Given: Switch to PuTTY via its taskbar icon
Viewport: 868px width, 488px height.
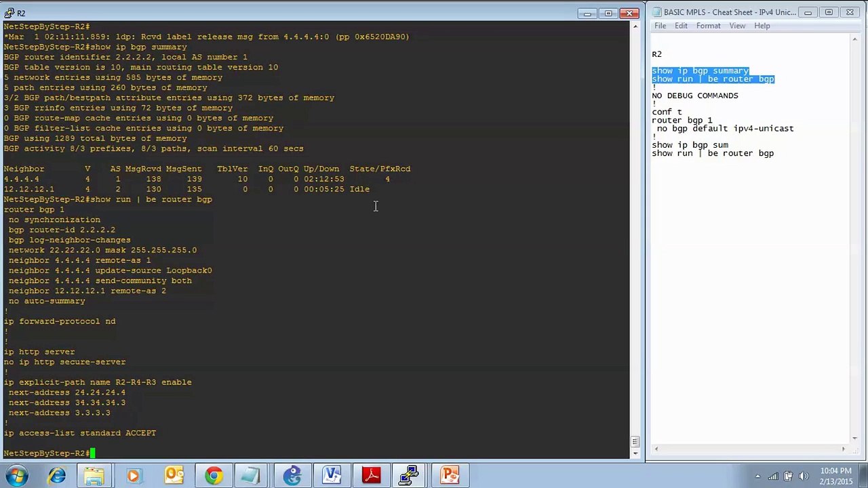Looking at the screenshot, I should pos(409,476).
